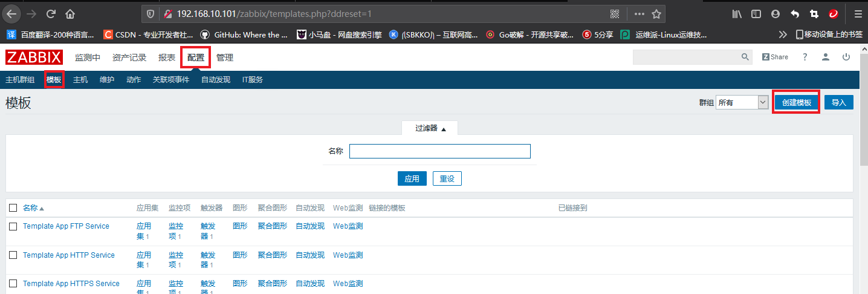Open the 百度翻译 bookmark
The height and width of the screenshot is (294, 868).
point(50,34)
